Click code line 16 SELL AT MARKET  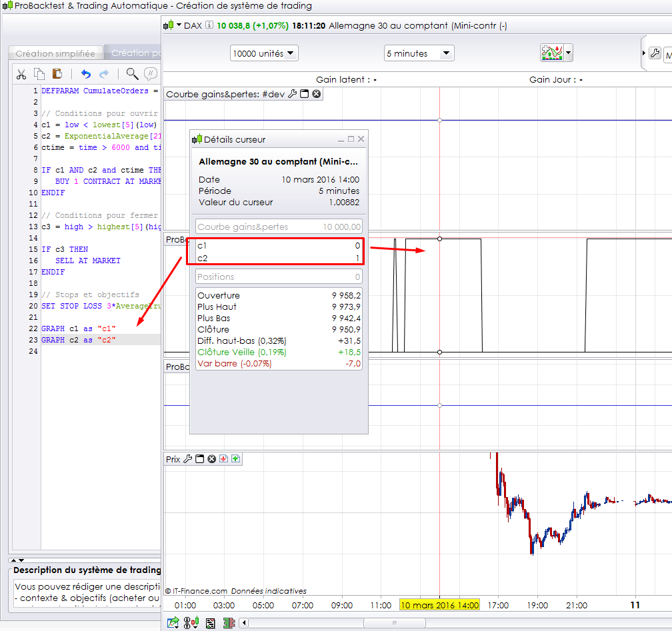88,261
